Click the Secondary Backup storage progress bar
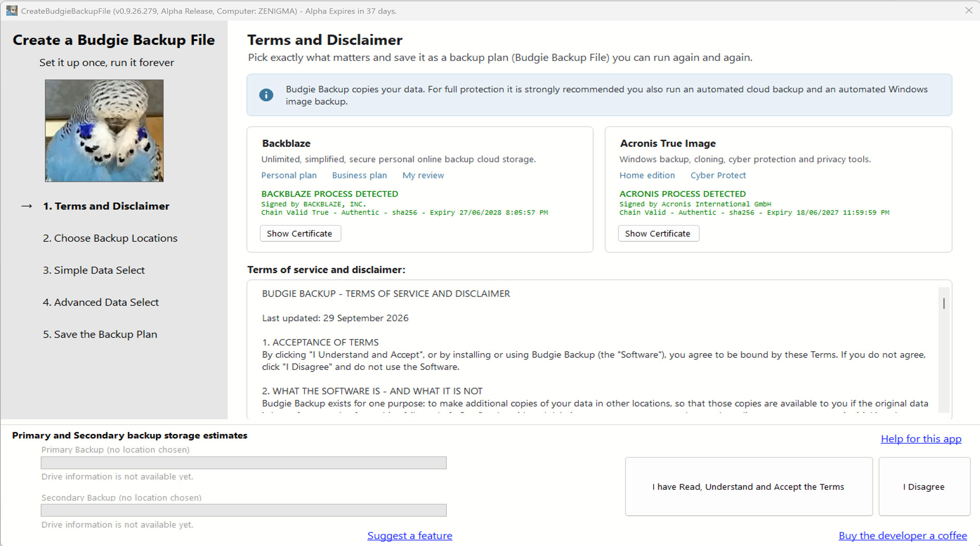The height and width of the screenshot is (546, 980). tap(244, 510)
